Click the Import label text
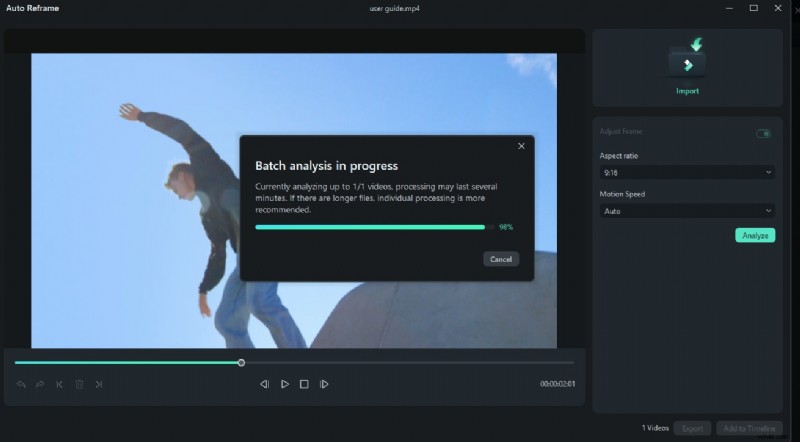 pyautogui.click(x=688, y=91)
